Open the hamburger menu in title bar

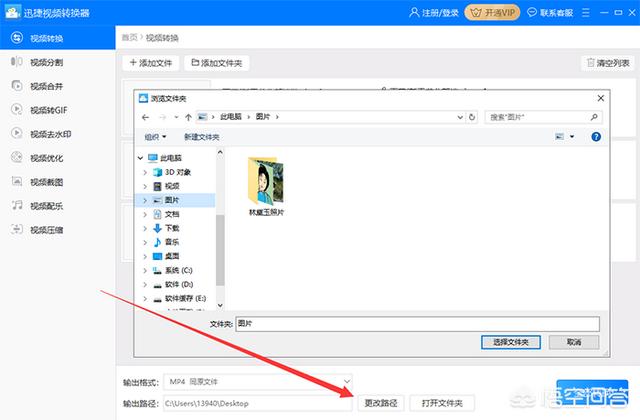(586, 13)
